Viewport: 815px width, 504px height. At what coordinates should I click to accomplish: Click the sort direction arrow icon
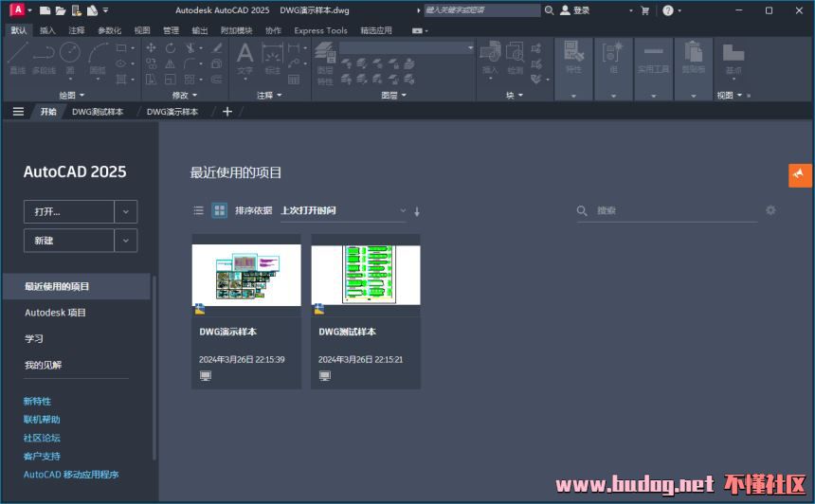tap(417, 211)
